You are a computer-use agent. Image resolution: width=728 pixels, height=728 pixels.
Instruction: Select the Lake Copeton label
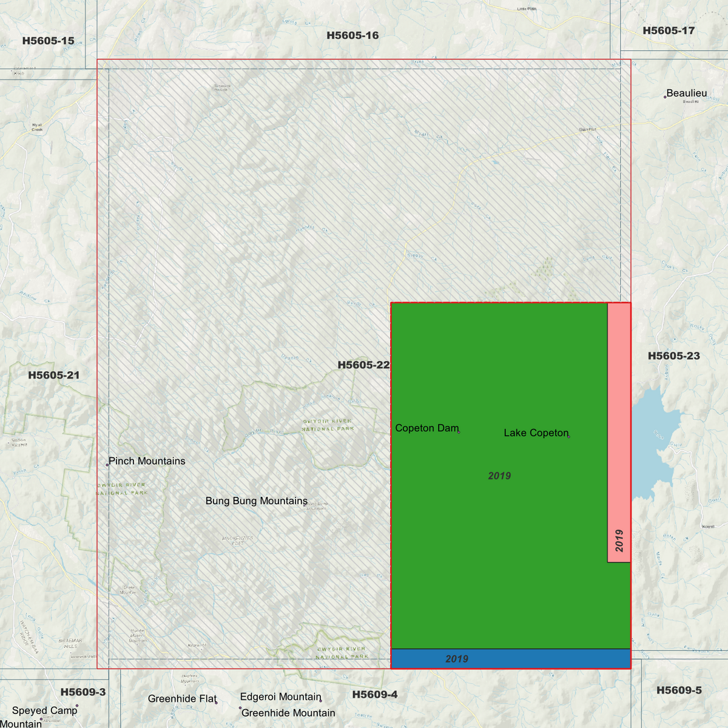[536, 433]
